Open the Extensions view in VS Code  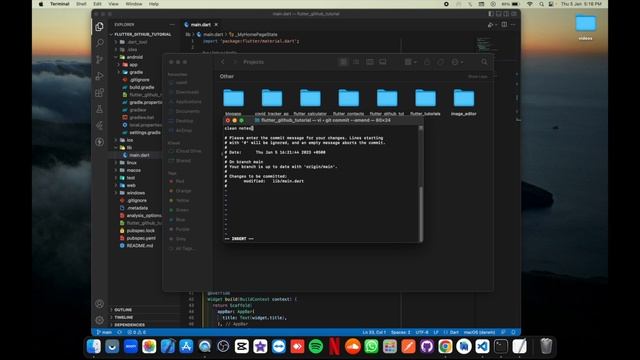(99, 93)
